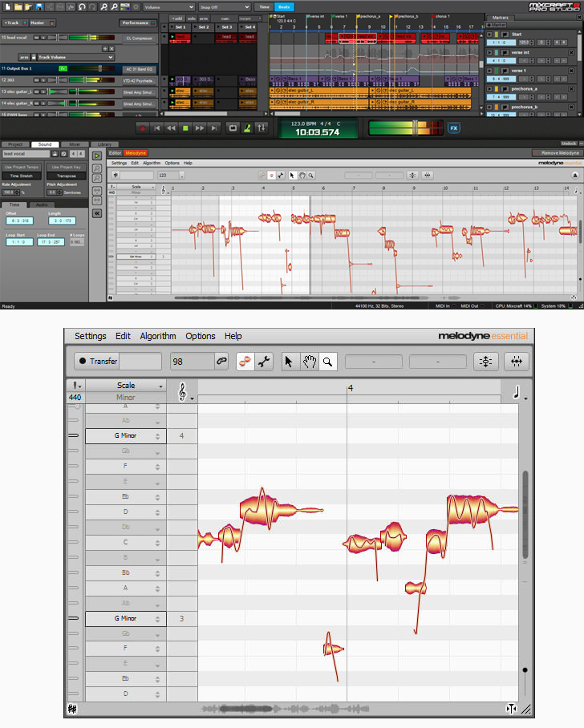The image size is (584, 728).
Task: Lock automation with the padlock icon
Action: (34, 57)
